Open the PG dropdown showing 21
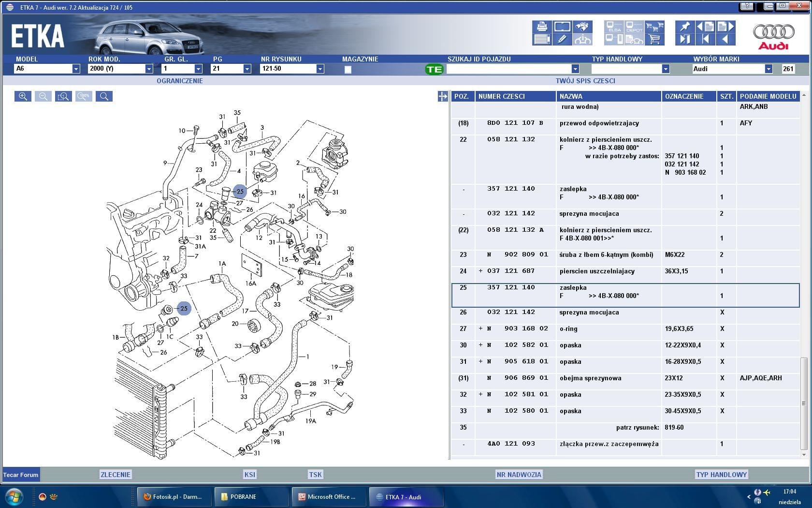Image resolution: width=812 pixels, height=508 pixels. click(x=247, y=69)
